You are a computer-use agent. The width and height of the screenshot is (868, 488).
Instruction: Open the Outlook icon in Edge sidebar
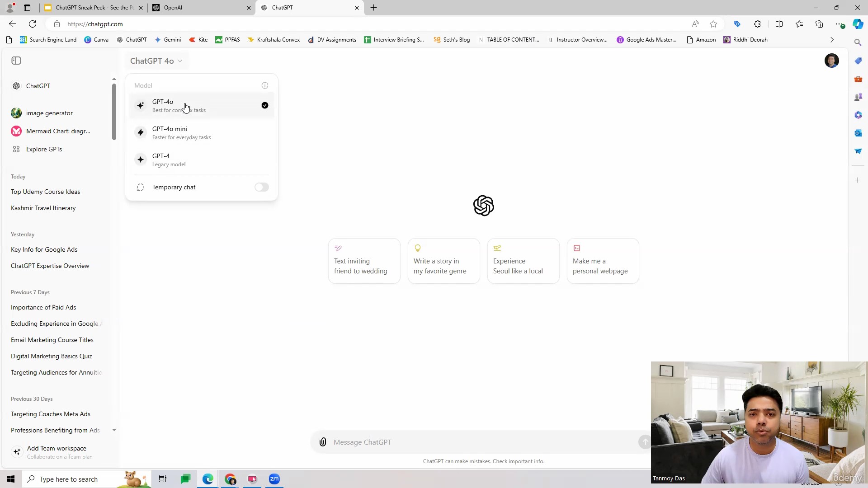point(858,133)
